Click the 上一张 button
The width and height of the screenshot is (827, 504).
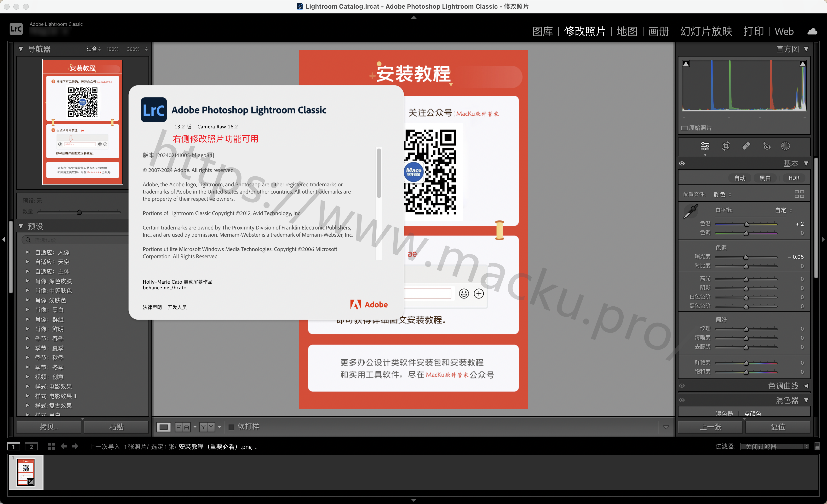coord(710,427)
